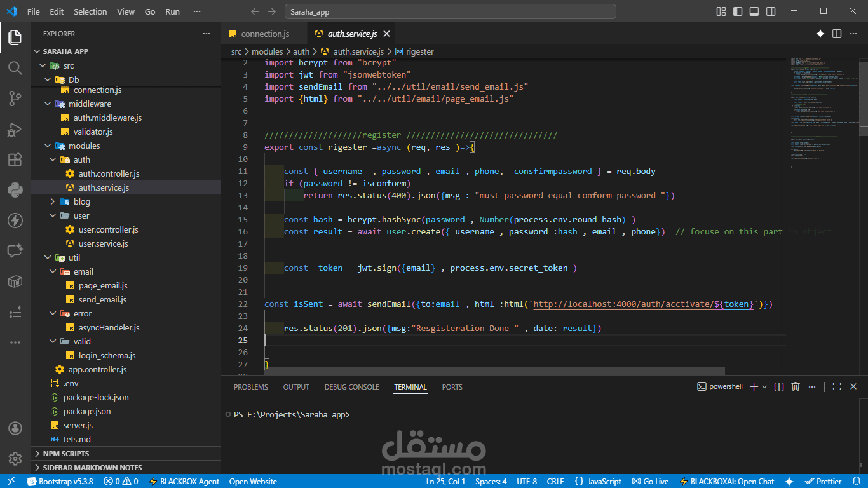Click the split editor right icon
Screen dimensions: 868x488
pos(837,34)
